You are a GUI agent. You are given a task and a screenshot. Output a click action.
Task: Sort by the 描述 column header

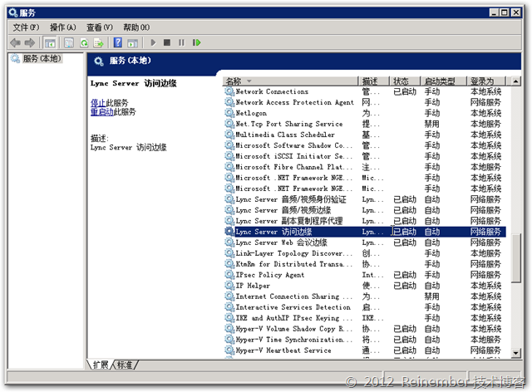coord(373,81)
